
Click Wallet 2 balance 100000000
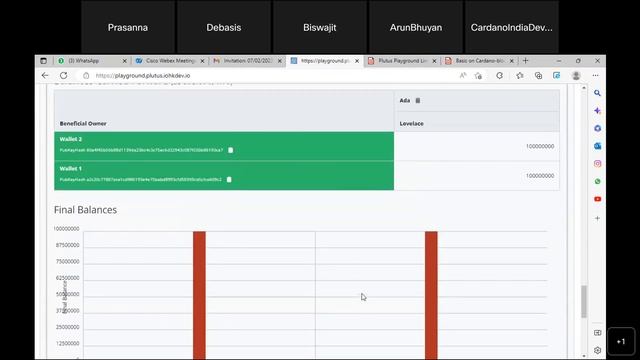540,146
